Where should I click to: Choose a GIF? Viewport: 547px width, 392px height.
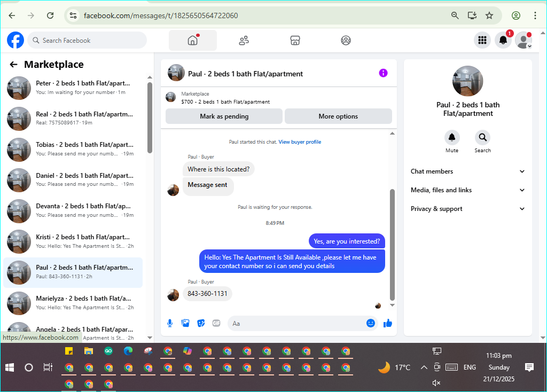(216, 323)
